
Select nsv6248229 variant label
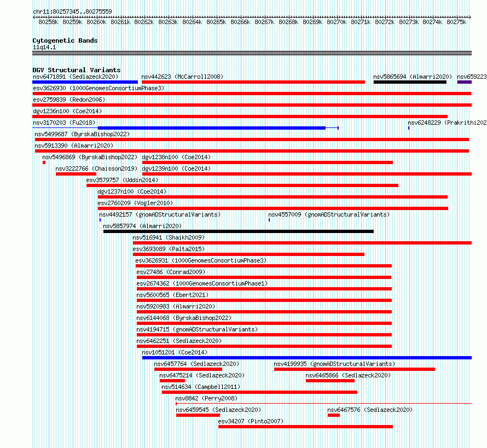[x=447, y=123]
